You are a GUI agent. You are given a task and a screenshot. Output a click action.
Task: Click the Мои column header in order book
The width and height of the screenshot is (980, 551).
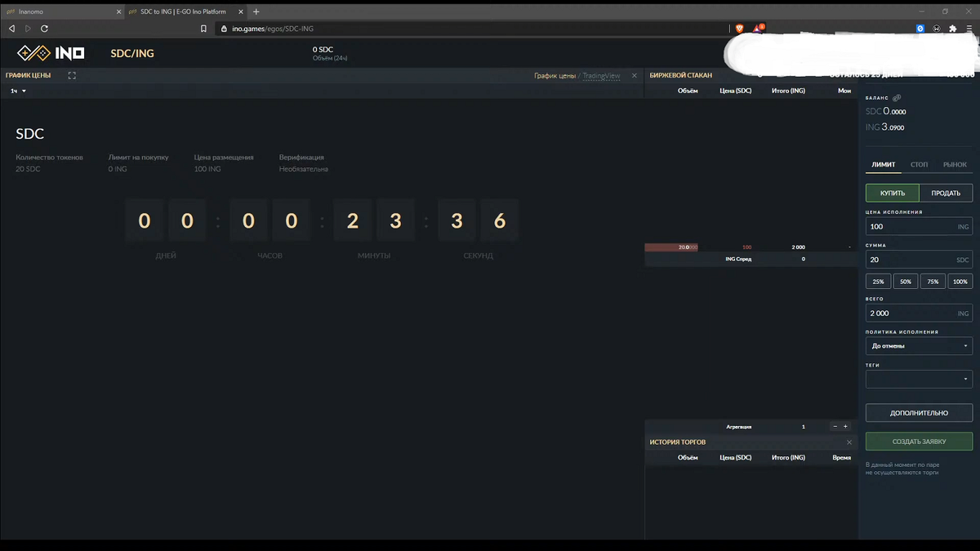[844, 91]
